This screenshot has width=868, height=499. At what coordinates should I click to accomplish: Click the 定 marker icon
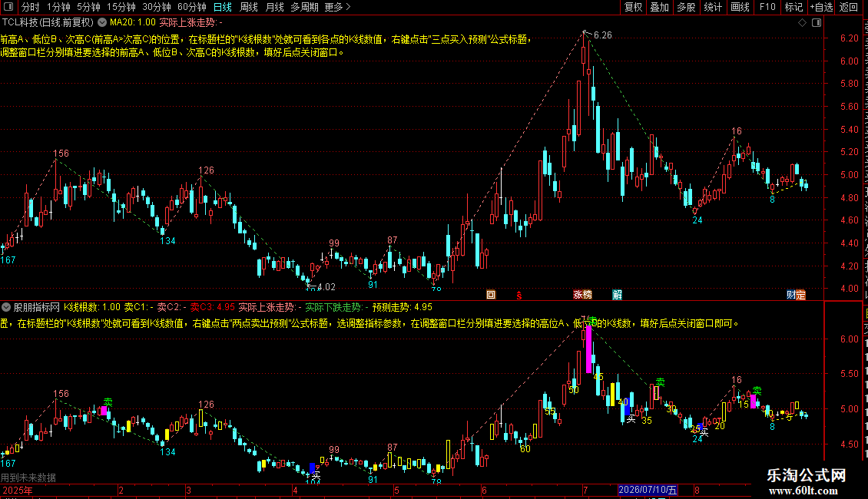click(x=801, y=295)
